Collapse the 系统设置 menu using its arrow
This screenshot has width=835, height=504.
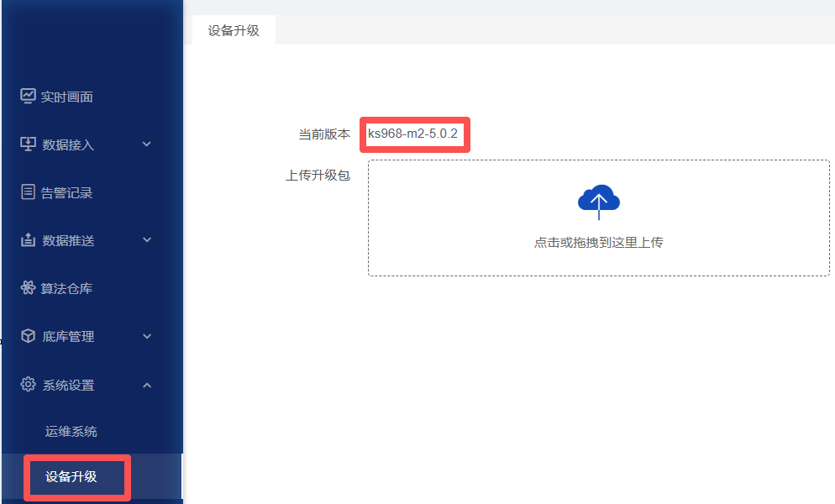click(147, 386)
